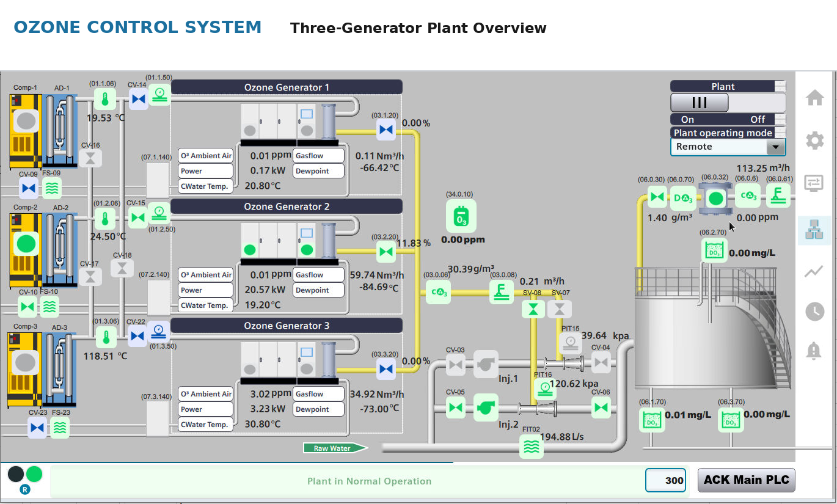
Task: Open vent ozone analyzer 06.0.6
Action: point(748,196)
